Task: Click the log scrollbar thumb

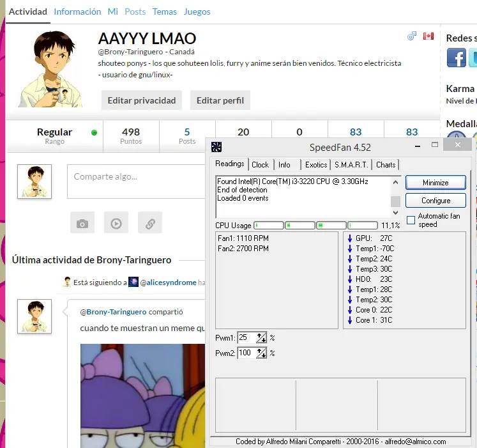Action: click(395, 201)
